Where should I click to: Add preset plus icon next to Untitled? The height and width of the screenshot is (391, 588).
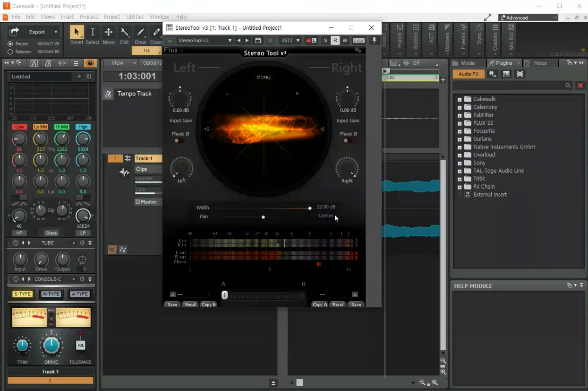[79, 76]
